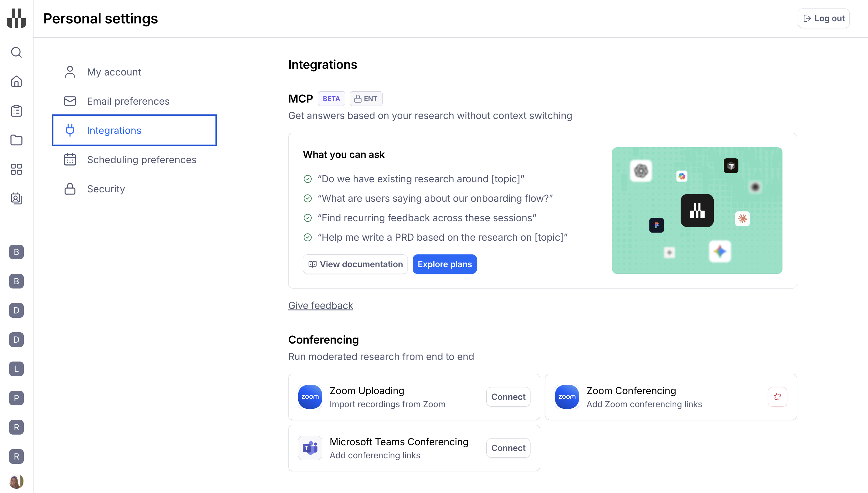Screen dimensions: 868x493
Task: Click the View documentation button
Action: coord(355,264)
